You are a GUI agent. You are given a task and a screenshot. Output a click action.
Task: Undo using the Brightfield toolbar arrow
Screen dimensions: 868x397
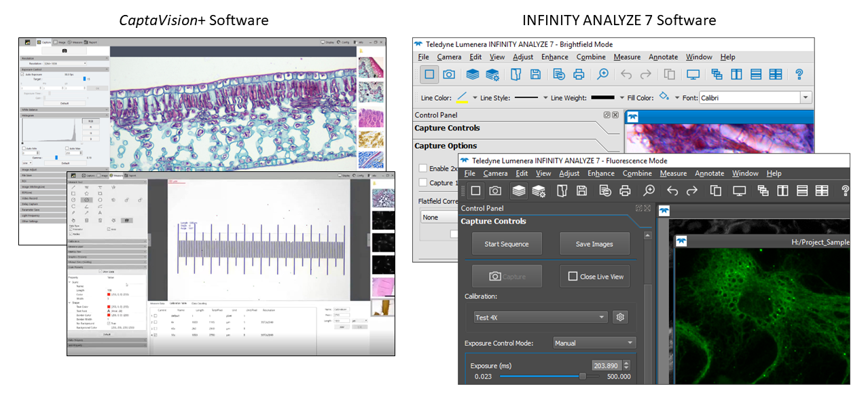(626, 75)
